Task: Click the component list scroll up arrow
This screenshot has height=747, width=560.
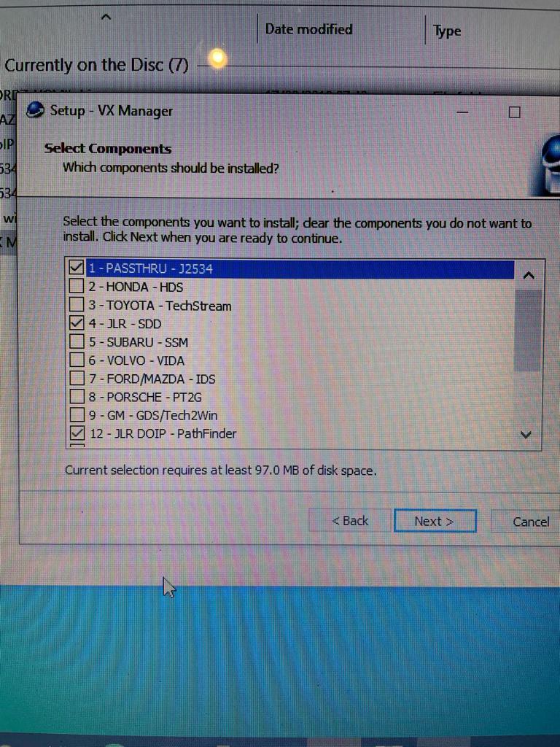Action: pyautogui.click(x=529, y=276)
